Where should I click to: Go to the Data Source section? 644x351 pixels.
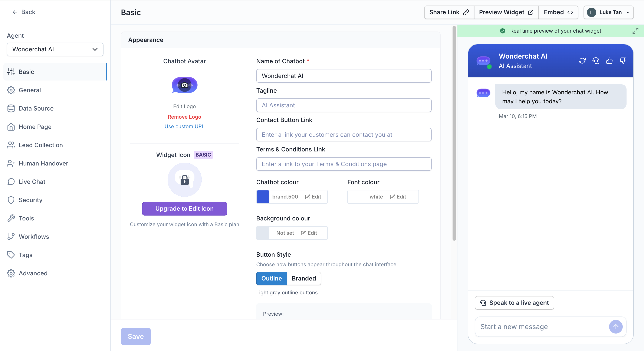[36, 108]
